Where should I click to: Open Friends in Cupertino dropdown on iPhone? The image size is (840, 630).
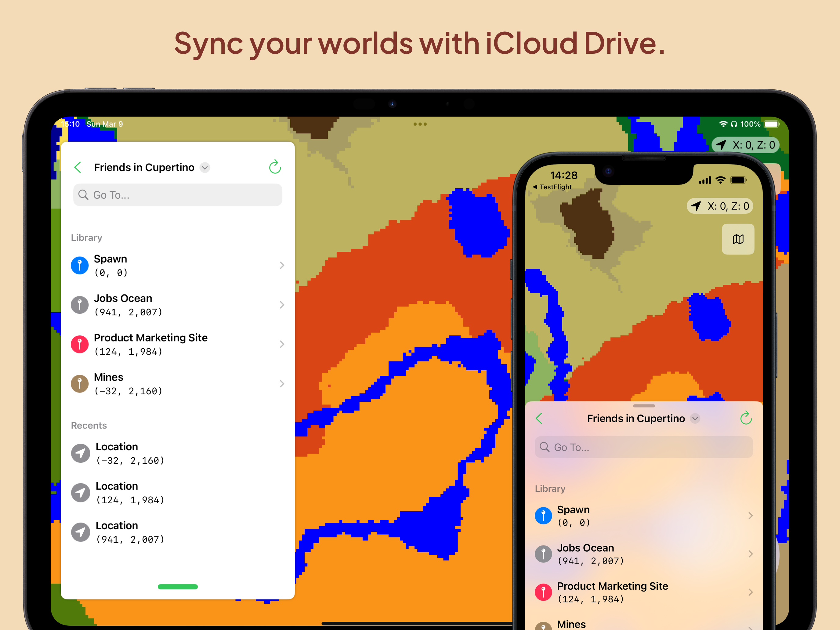pyautogui.click(x=695, y=418)
